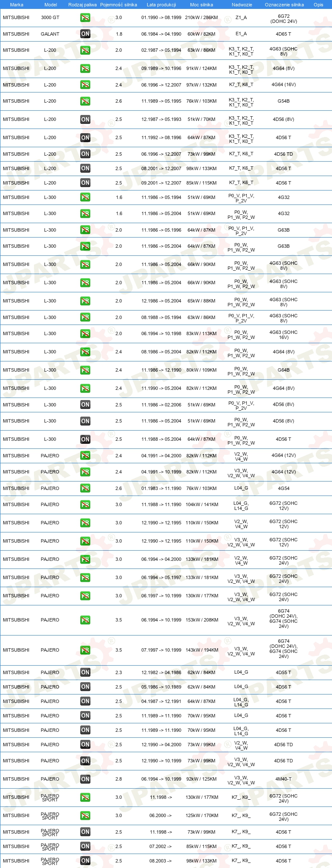The image size is (332, 868).
Task: Click the Lata produkcji column header
Action: 161,5
